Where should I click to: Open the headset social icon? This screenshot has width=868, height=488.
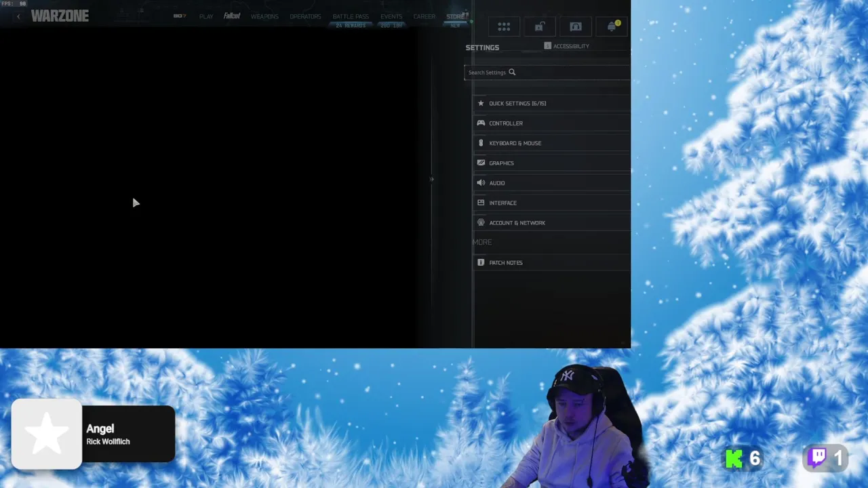click(x=576, y=26)
